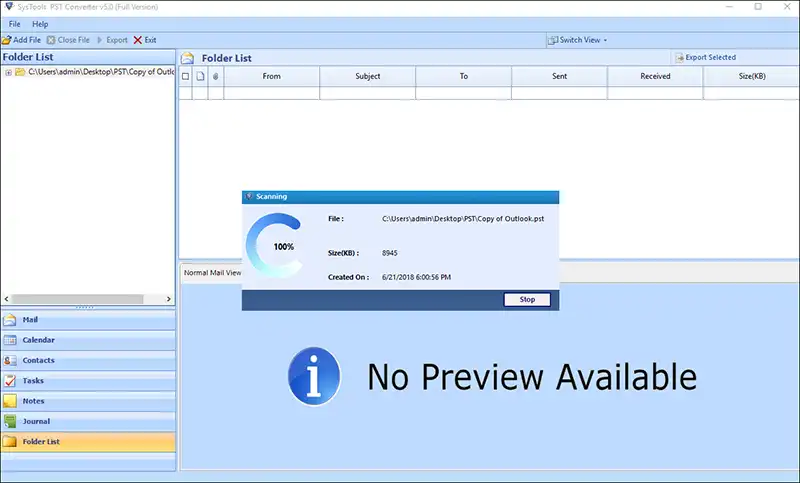Sort by the Subject column

[x=367, y=76]
